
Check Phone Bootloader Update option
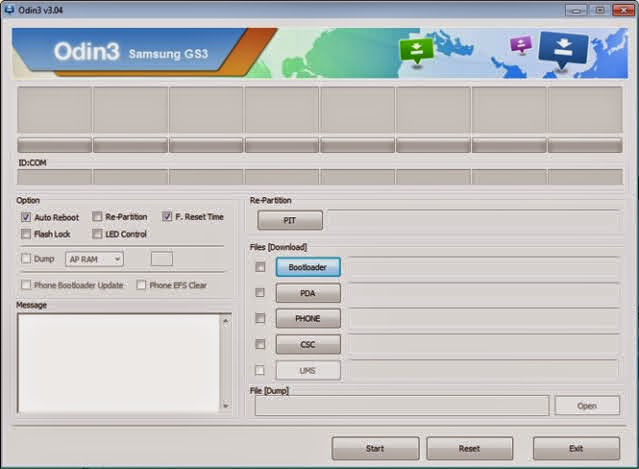26,285
